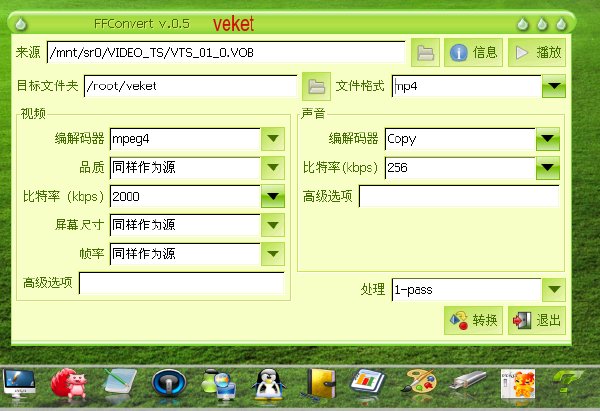Click the 目标文件夹 path field

[x=190, y=86]
